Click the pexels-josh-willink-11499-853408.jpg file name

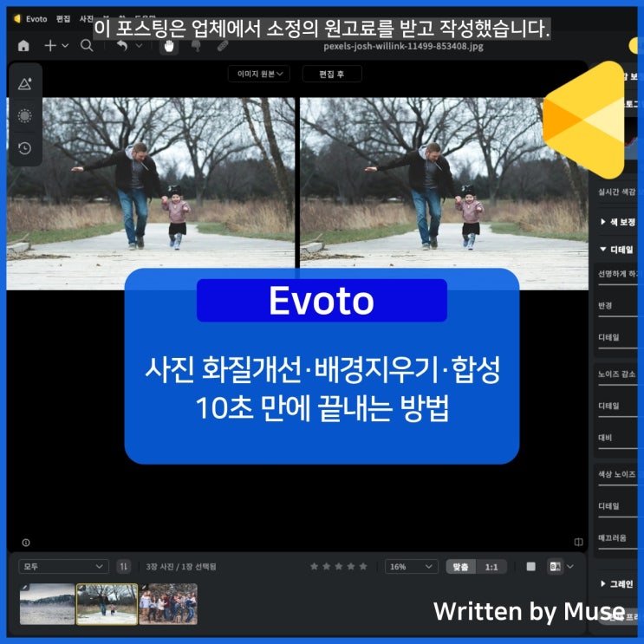pyautogui.click(x=403, y=46)
